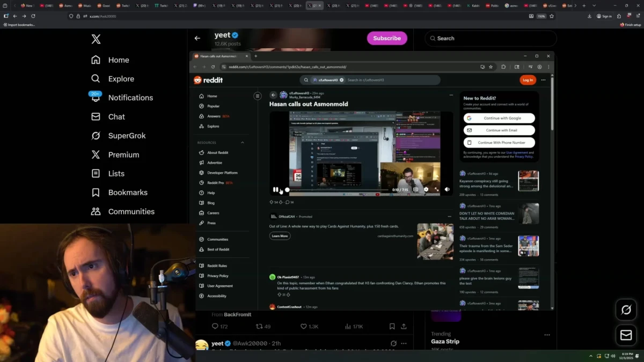Enable closed captions on the Reddit video

click(x=415, y=189)
